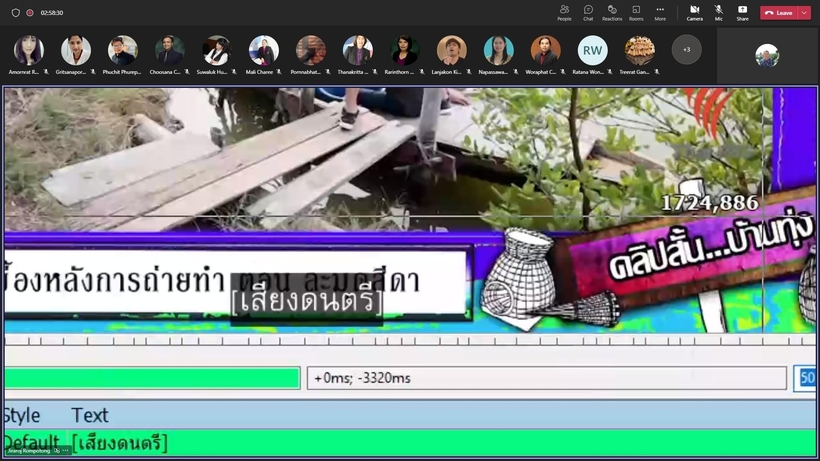
Task: Select the Default subtitle row
Action: click(x=410, y=443)
